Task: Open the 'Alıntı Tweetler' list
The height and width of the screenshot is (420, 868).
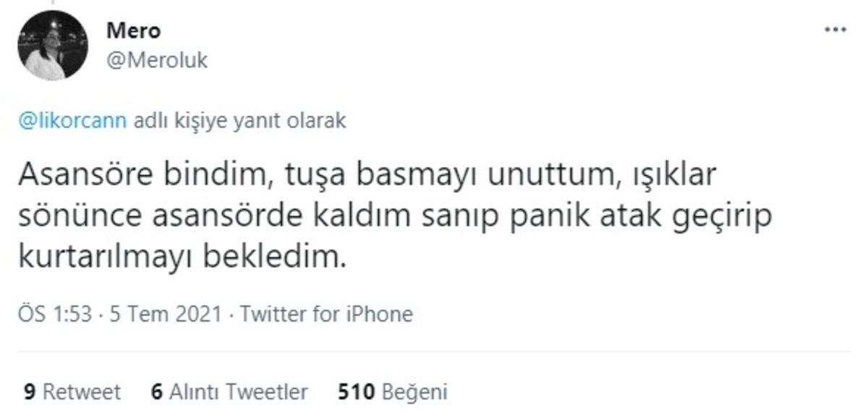Action: tap(238, 392)
